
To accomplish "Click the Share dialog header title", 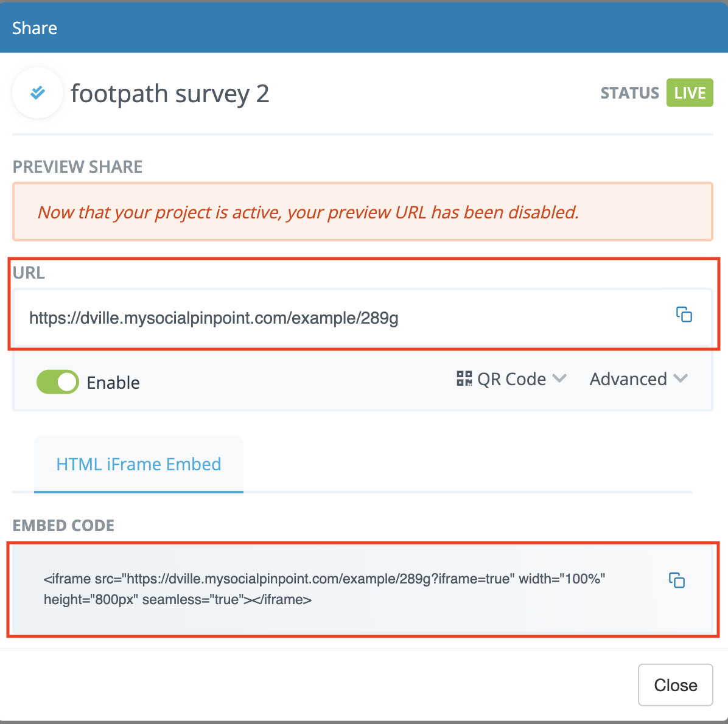I will [35, 28].
